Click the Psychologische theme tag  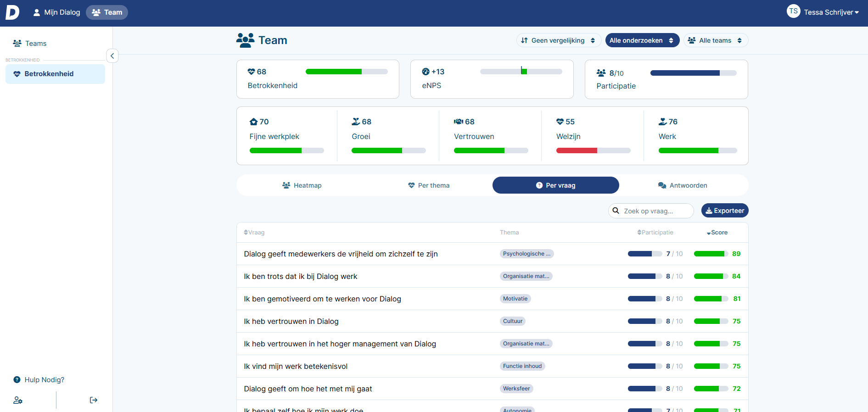(526, 254)
